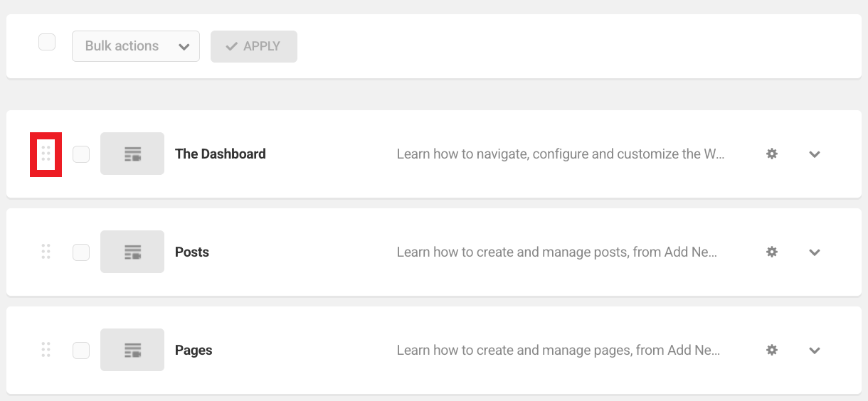Open settings gear for The Dashboard
This screenshot has width=868, height=401.
coord(771,154)
